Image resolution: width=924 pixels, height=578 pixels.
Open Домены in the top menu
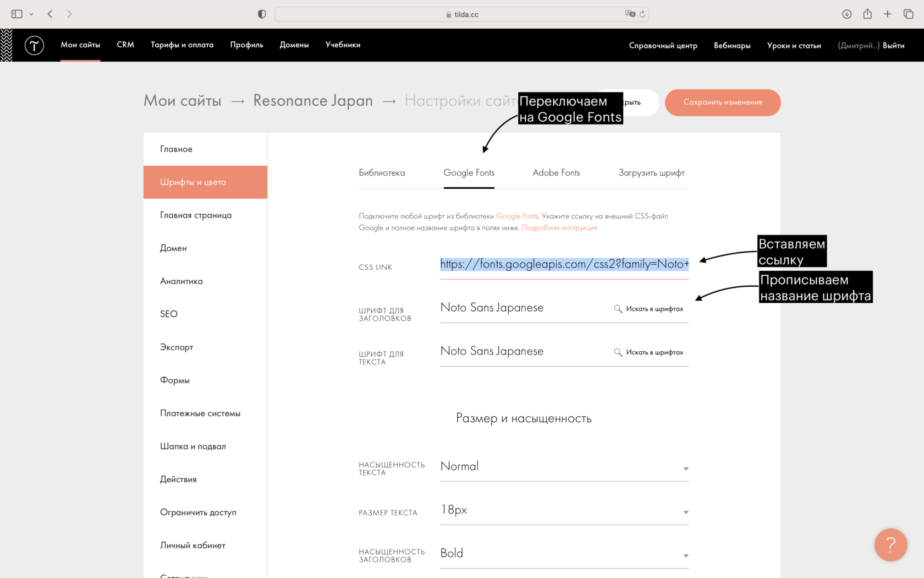(294, 45)
